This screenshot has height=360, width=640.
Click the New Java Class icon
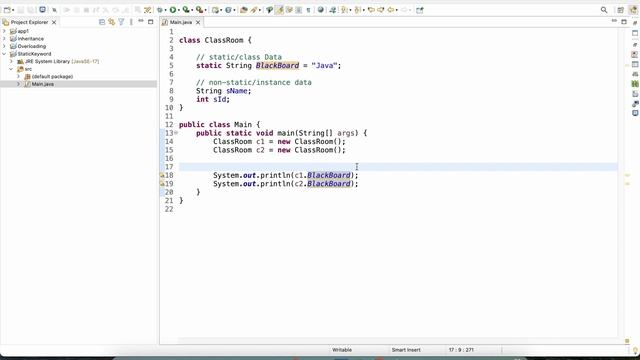point(228,10)
